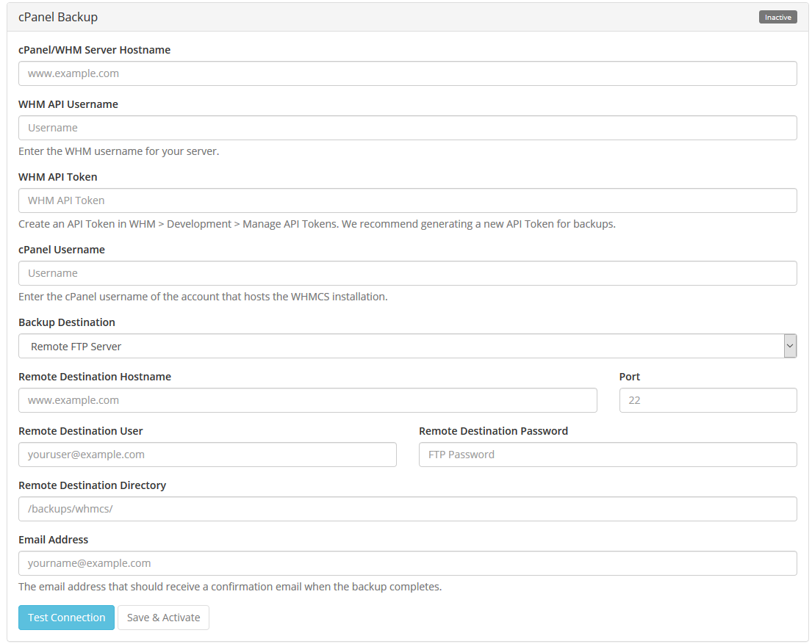Click the WHM API Token field
The image size is (812, 644).
pyautogui.click(x=408, y=200)
